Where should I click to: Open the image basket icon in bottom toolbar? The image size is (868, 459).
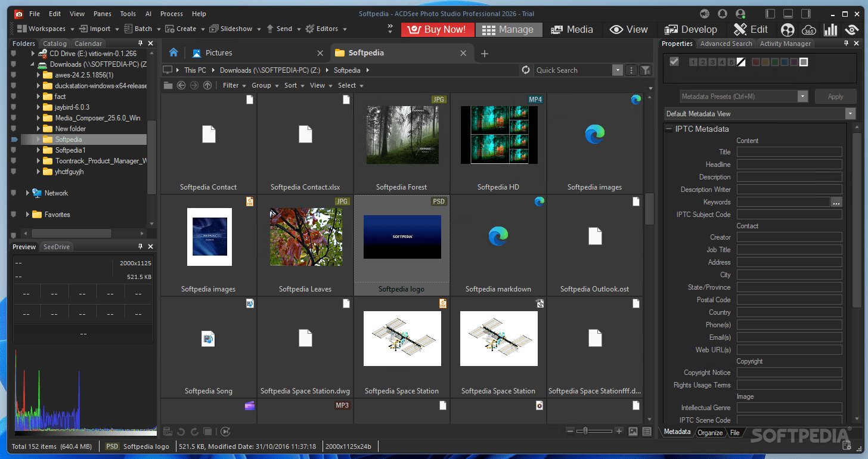click(168, 432)
